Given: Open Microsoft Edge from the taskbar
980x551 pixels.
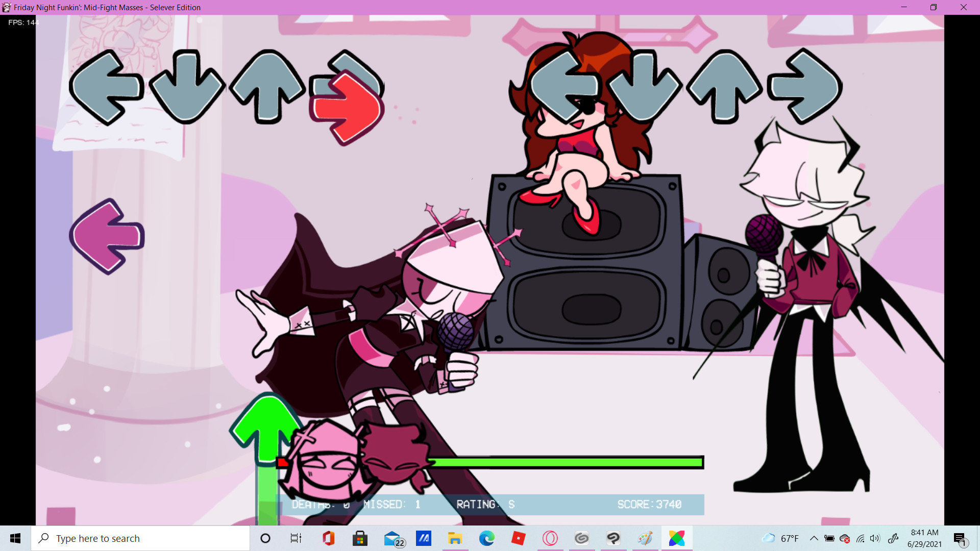Looking at the screenshot, I should (487, 538).
